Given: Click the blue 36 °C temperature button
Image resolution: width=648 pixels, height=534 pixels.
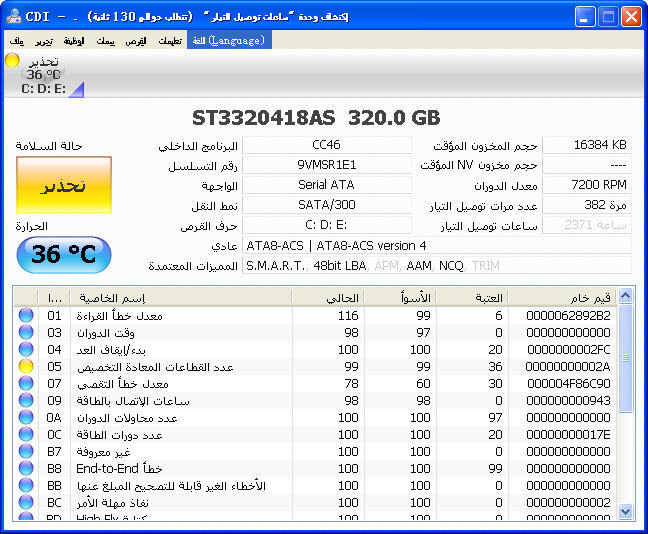Looking at the screenshot, I should (64, 255).
